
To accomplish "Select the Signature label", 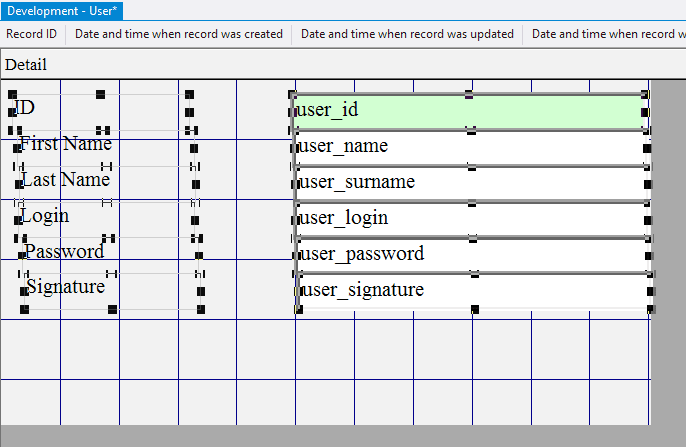I will pyautogui.click(x=65, y=287).
